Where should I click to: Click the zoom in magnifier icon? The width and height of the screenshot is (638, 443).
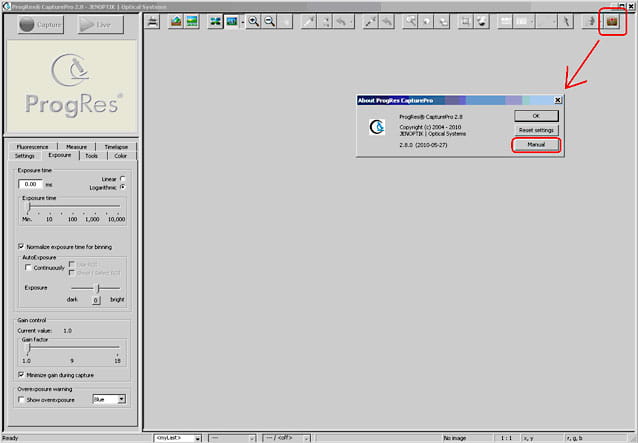[253, 21]
